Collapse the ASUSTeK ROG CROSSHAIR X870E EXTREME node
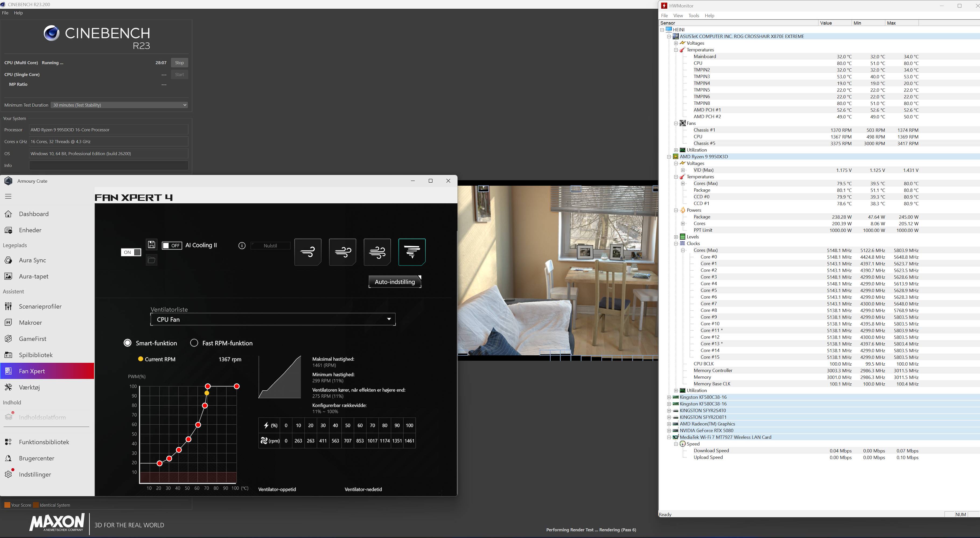The image size is (980, 538). pyautogui.click(x=669, y=37)
